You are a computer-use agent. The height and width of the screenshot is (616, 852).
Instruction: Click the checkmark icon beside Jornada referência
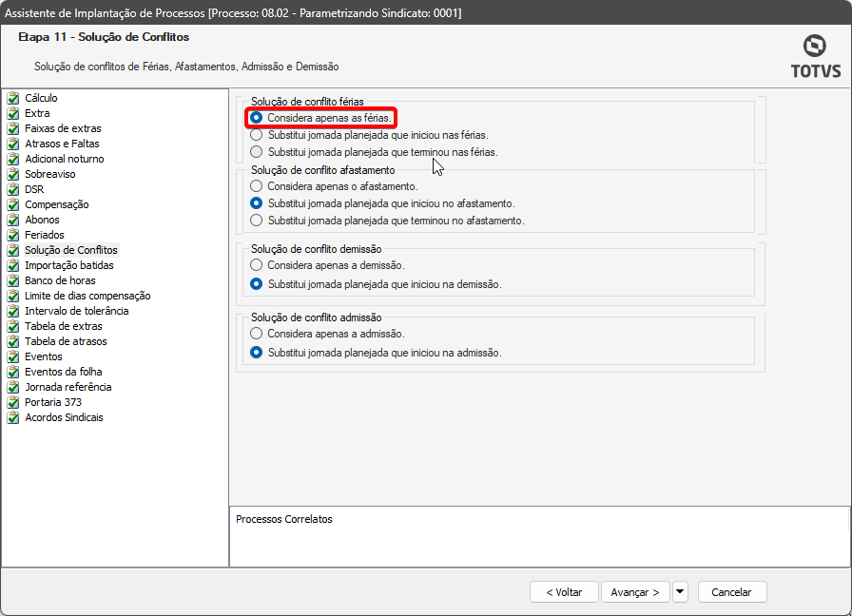[x=13, y=387]
